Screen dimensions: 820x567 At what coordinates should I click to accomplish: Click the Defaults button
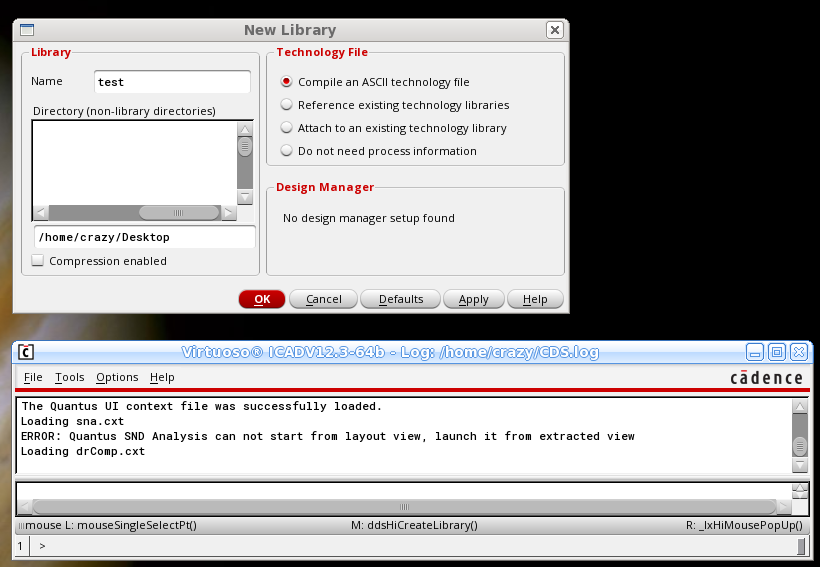[x=401, y=299]
